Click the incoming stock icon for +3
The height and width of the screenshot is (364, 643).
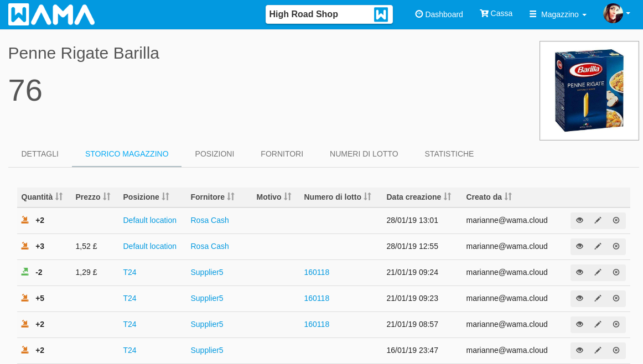point(25,246)
